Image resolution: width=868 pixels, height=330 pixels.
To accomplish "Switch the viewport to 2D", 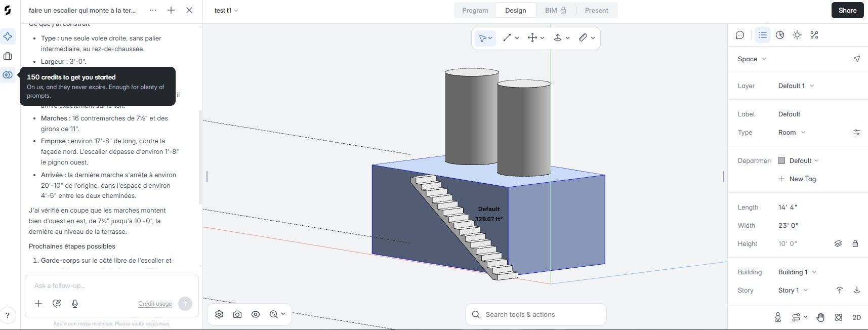I will point(857,317).
